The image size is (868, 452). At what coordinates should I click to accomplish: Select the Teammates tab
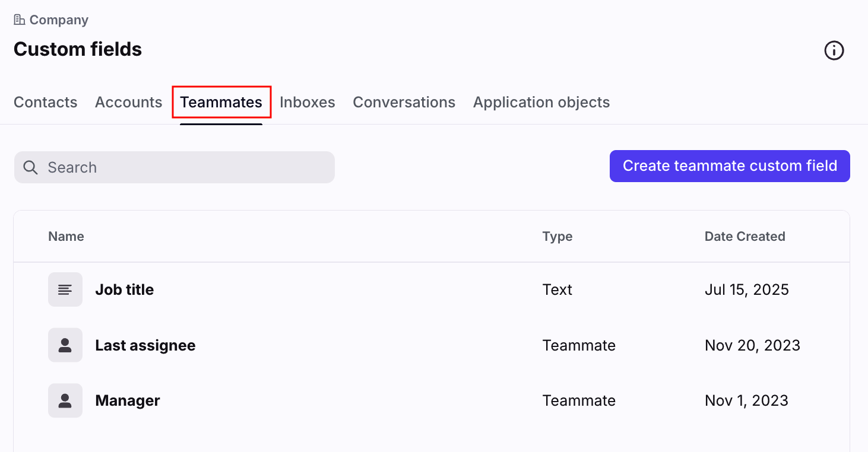(221, 102)
